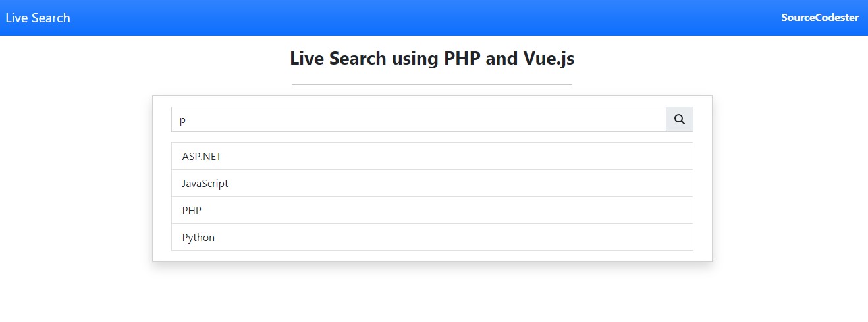This screenshot has height=322, width=868.
Task: Visit the SourceCodester link in navbar
Action: 820,18
